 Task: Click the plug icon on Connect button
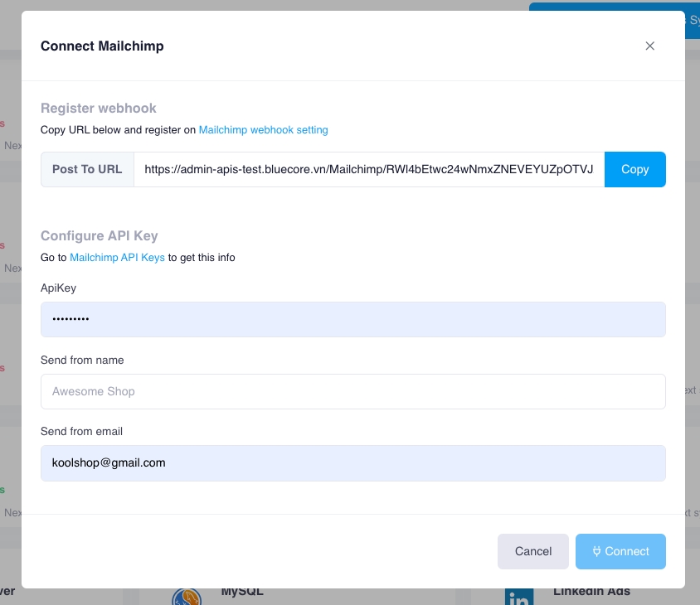[596, 551]
